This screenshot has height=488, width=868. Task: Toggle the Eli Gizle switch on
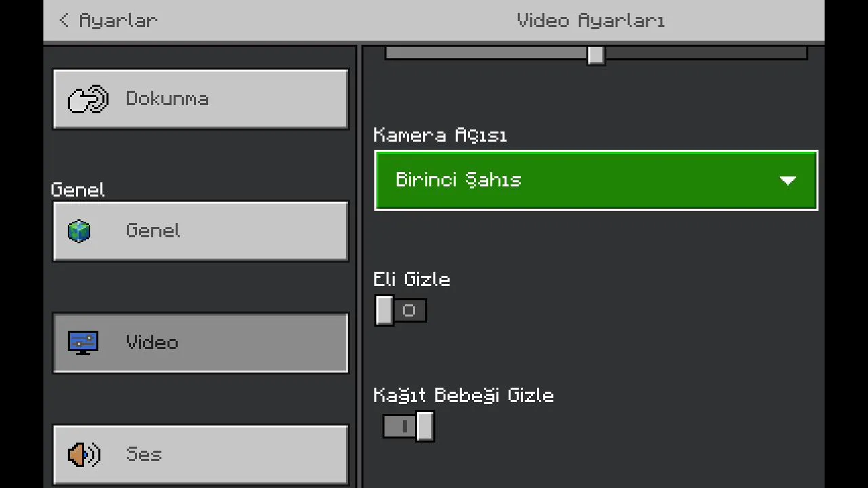point(400,310)
